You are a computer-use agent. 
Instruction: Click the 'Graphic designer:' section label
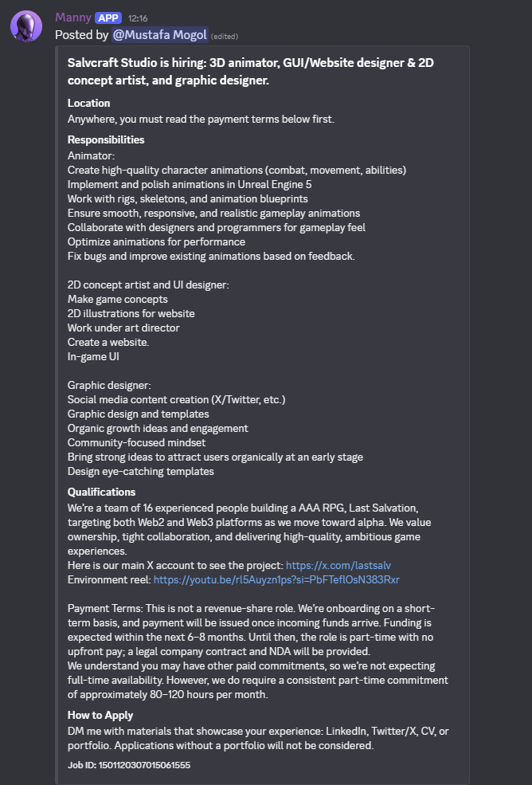tap(109, 386)
